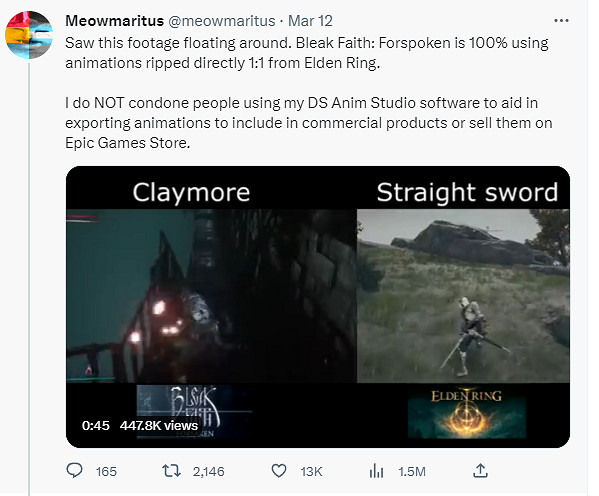Click the 447.8K views label
599x496 pixels.
[159, 425]
